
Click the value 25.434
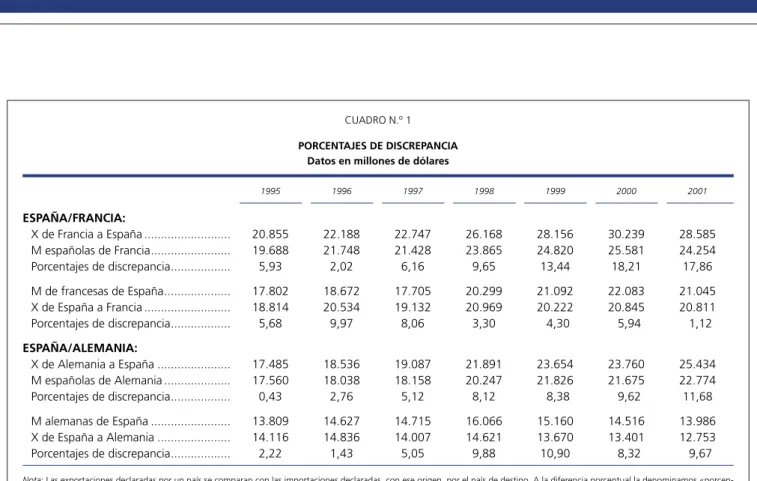pyautogui.click(x=697, y=365)
